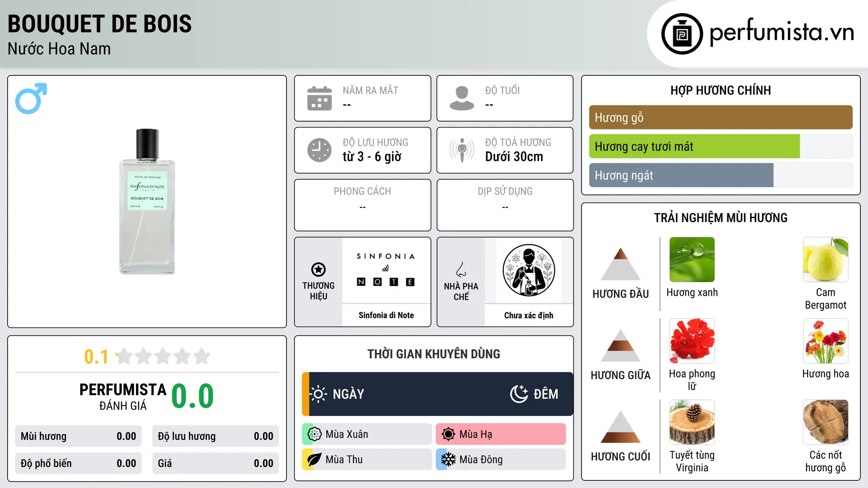Select the Mùa Hạ season chip
This screenshot has height=488, width=868.
[501, 434]
